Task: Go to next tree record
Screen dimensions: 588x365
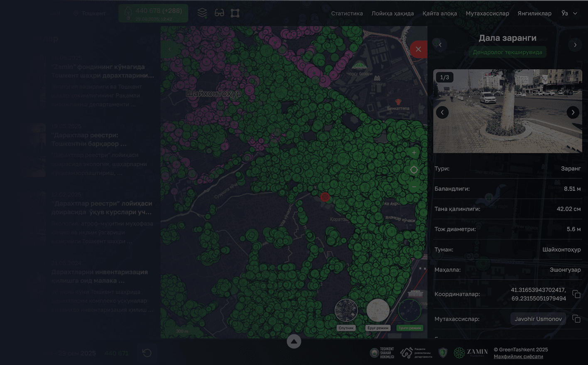Action: 575,45
